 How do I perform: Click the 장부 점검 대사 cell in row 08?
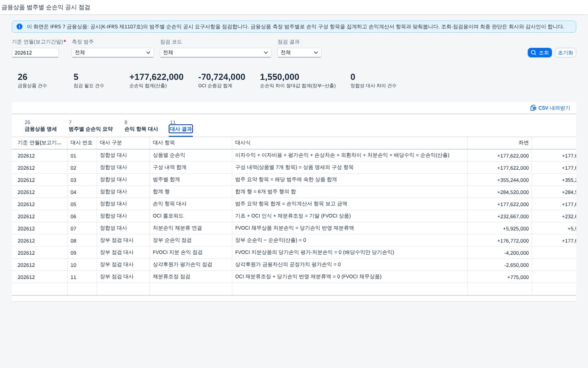point(123,240)
